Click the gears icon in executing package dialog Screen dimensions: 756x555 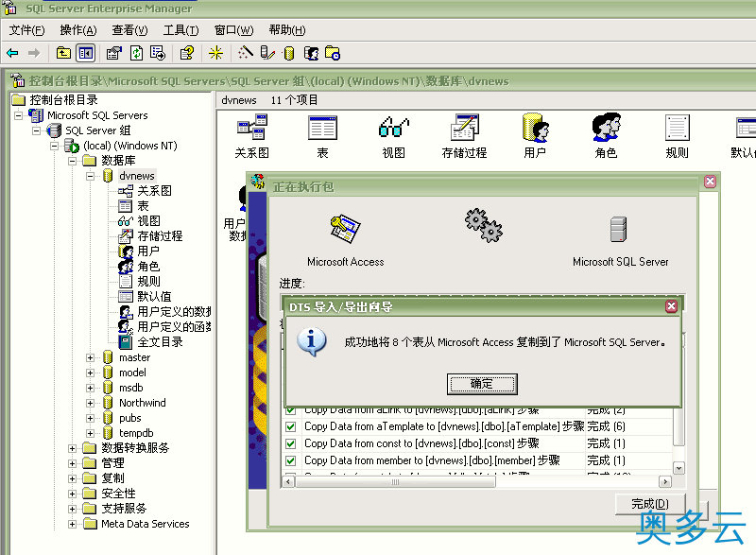click(484, 225)
